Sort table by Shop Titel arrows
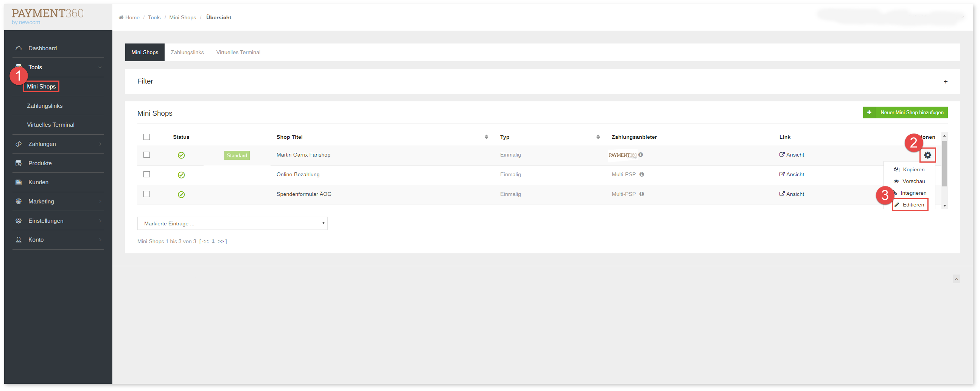The height and width of the screenshot is (391, 980). click(x=486, y=137)
